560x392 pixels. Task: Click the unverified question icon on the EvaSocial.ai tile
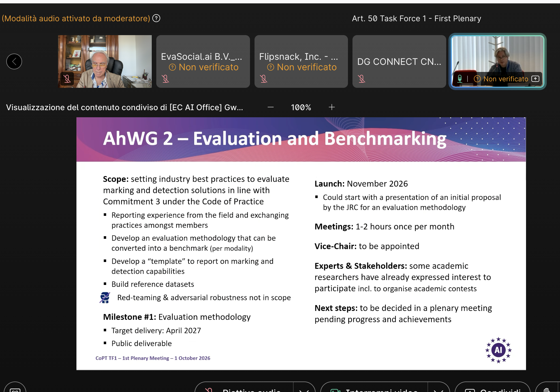click(x=172, y=67)
